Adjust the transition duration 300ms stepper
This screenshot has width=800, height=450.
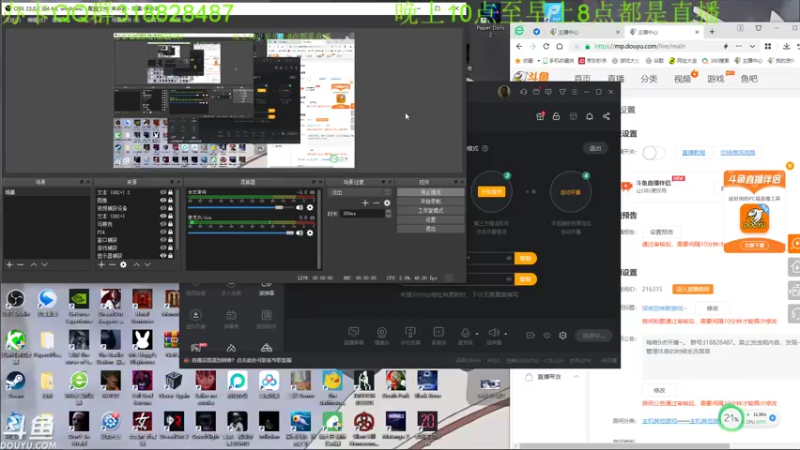(x=388, y=214)
